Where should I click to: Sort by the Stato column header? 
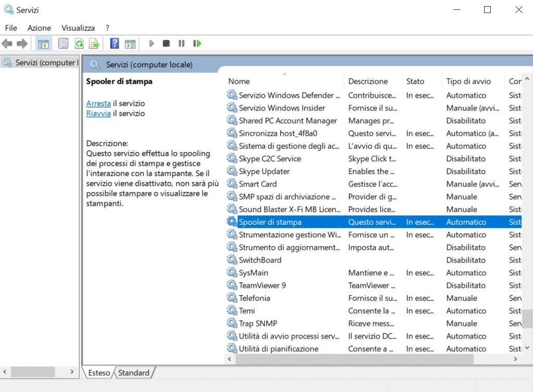pyautogui.click(x=415, y=81)
